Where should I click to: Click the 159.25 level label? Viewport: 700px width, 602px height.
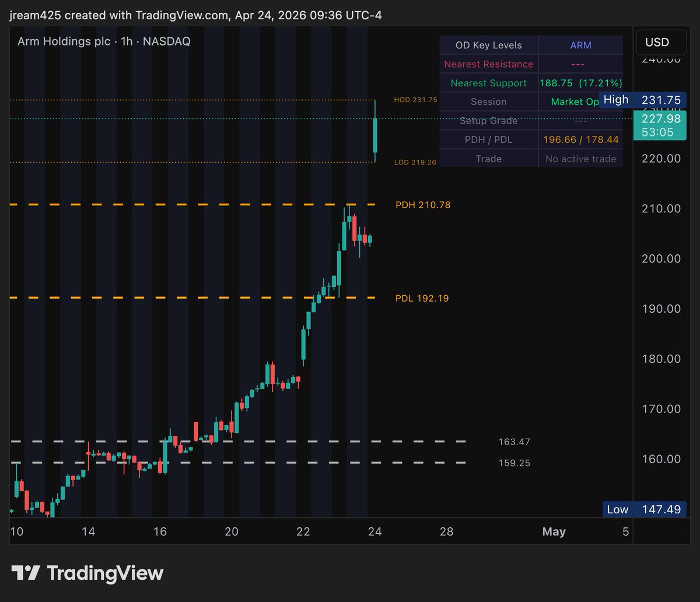click(514, 463)
